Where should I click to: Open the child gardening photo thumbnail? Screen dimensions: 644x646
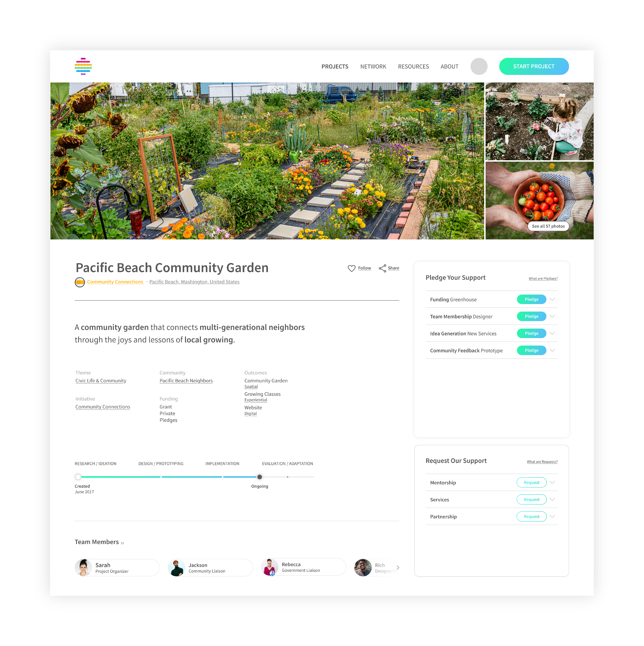pyautogui.click(x=539, y=121)
